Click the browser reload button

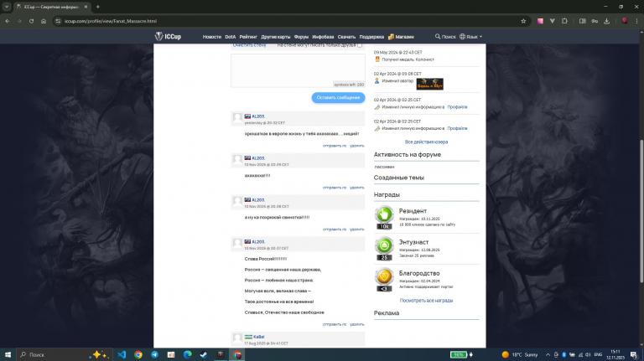point(31,21)
